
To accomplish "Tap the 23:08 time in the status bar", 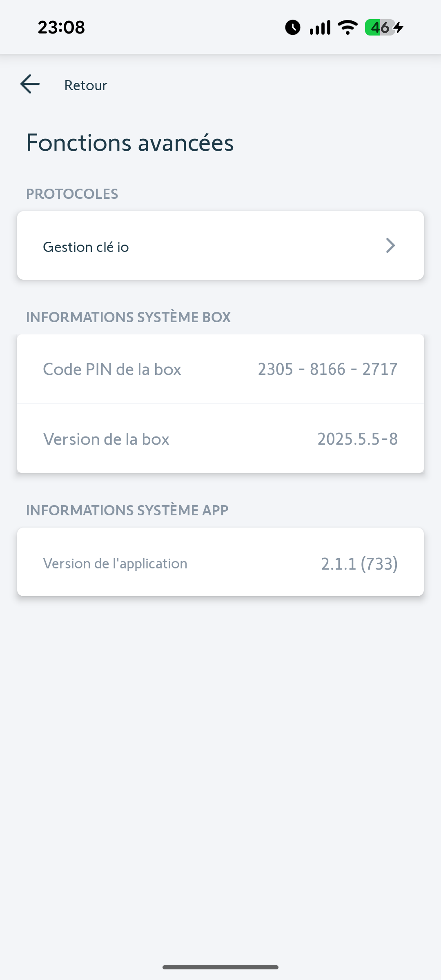I will (x=61, y=27).
